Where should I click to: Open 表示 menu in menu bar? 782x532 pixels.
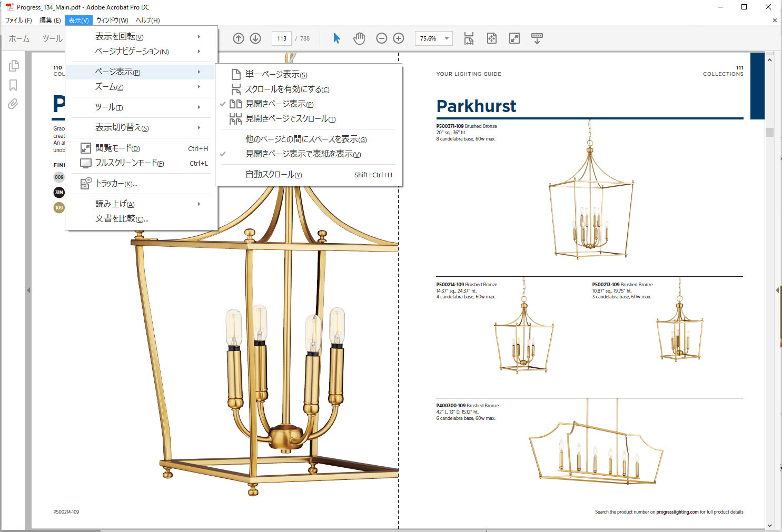pos(79,20)
